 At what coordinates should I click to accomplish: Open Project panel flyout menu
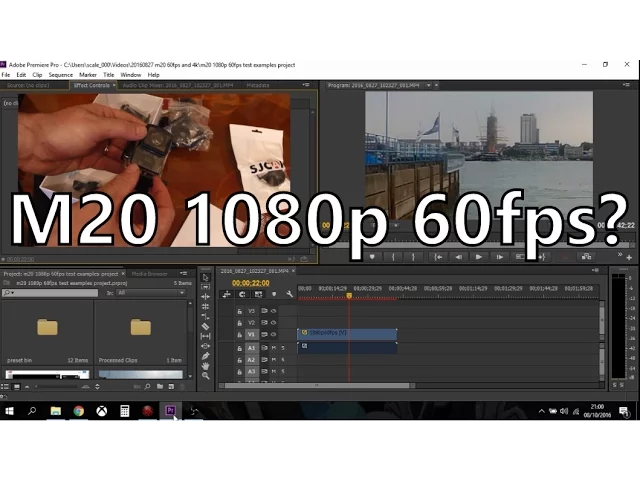184,273
